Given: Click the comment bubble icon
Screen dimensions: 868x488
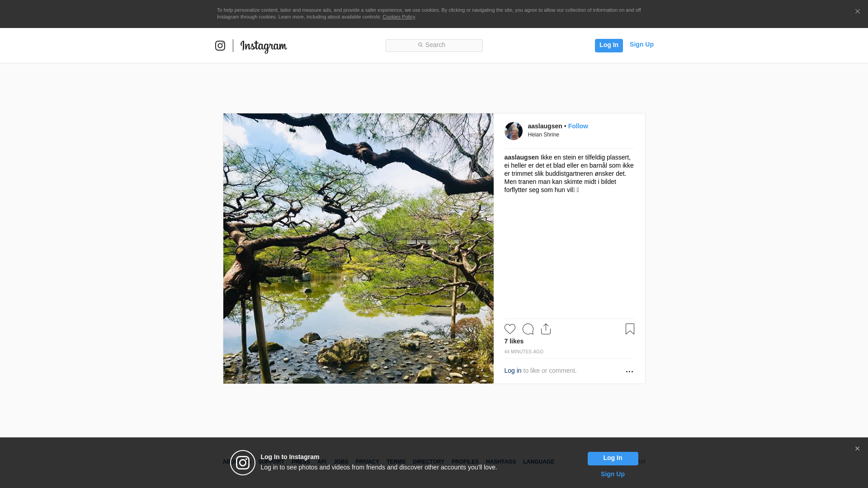Looking at the screenshot, I should coord(528,329).
